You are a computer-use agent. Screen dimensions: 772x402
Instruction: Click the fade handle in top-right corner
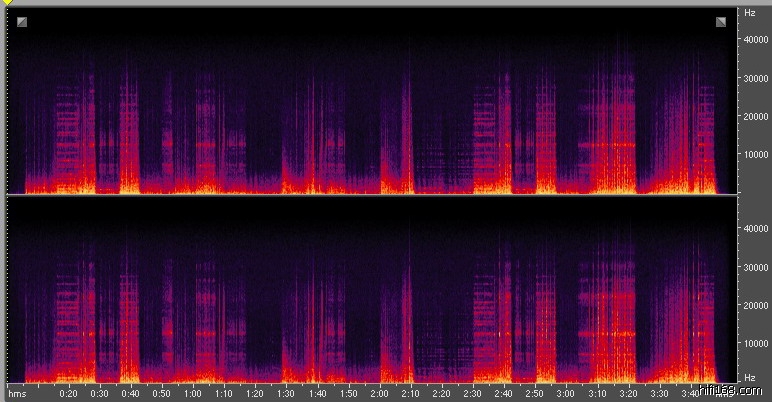pyautogui.click(x=720, y=21)
